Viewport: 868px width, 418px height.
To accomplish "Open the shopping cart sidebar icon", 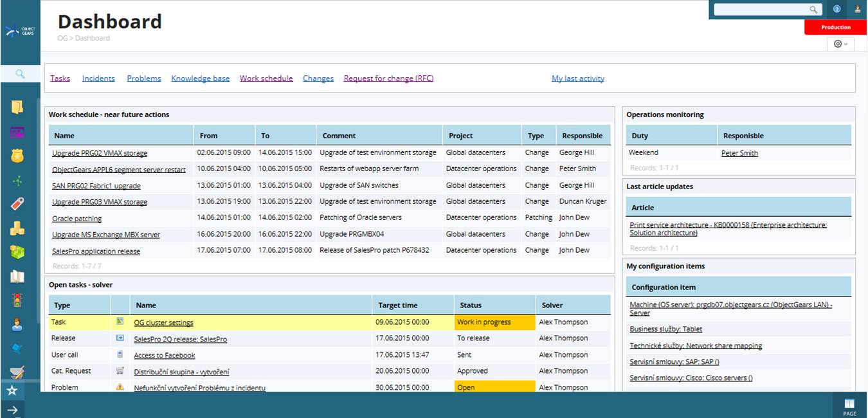I will coord(17,372).
